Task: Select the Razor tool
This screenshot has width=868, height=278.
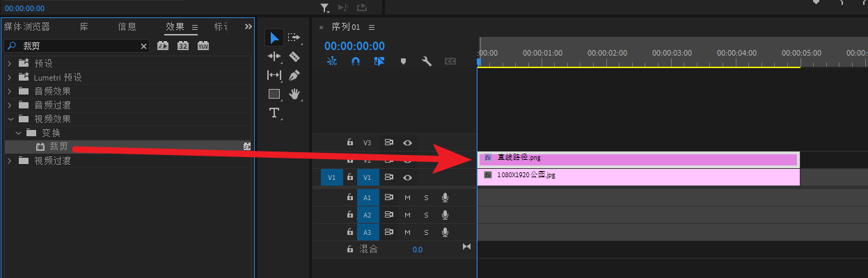Action: coord(294,56)
